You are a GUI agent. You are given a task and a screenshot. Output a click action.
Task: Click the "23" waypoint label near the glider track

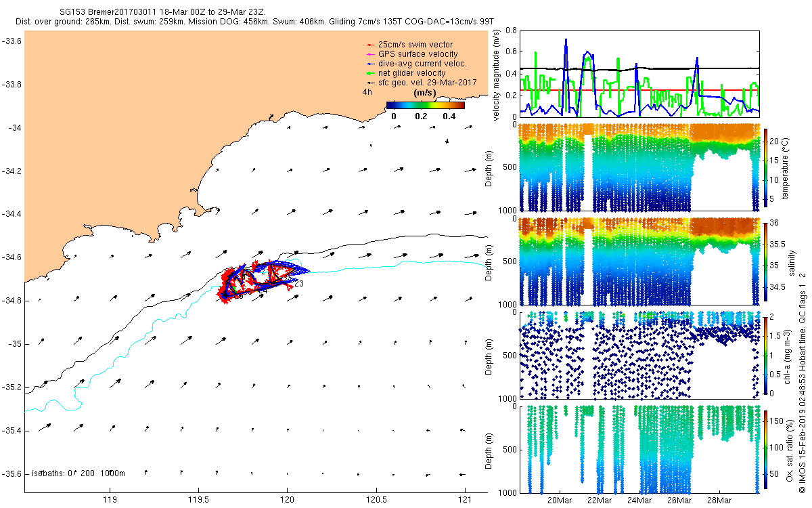pyautogui.click(x=298, y=283)
